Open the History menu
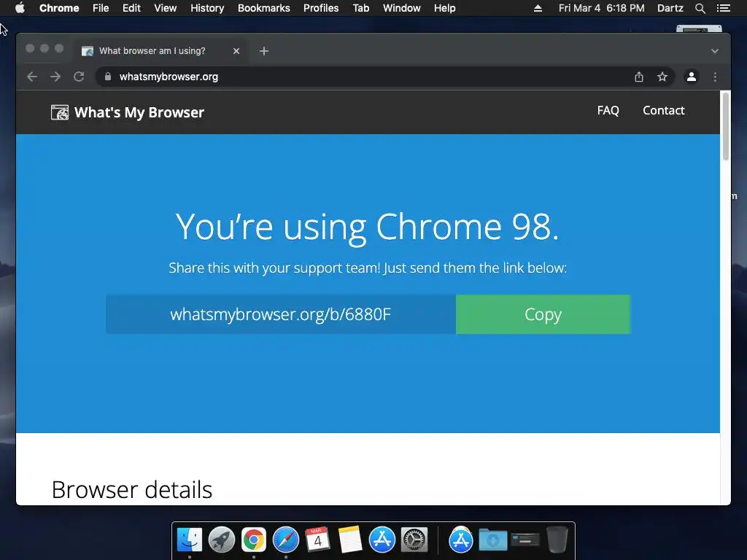The width and height of the screenshot is (747, 560). 207,8
